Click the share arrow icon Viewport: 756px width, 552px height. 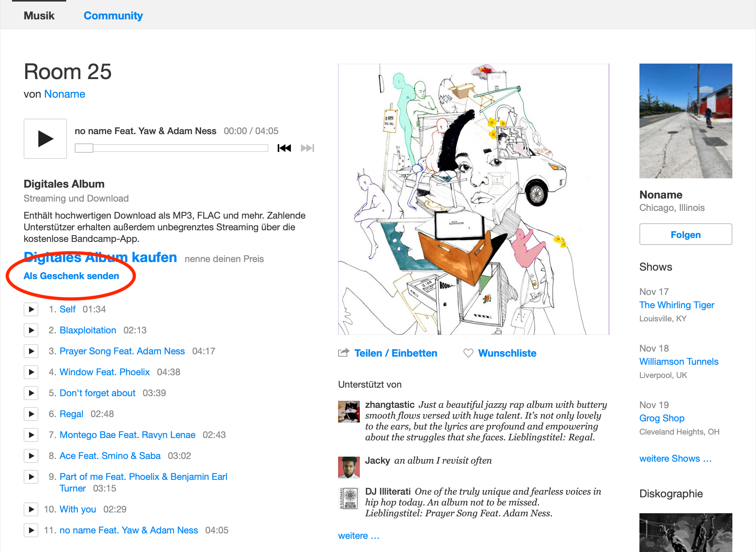344,353
